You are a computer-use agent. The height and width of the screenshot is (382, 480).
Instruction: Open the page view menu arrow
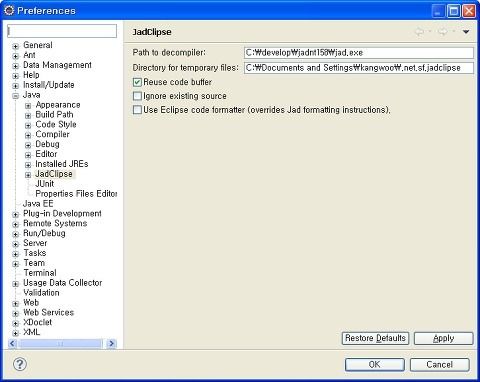[x=466, y=32]
